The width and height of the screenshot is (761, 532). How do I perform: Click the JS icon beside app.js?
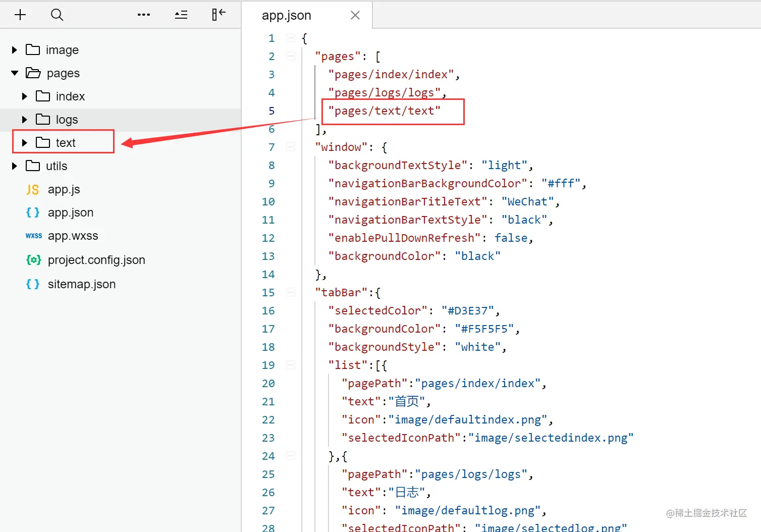(x=32, y=189)
